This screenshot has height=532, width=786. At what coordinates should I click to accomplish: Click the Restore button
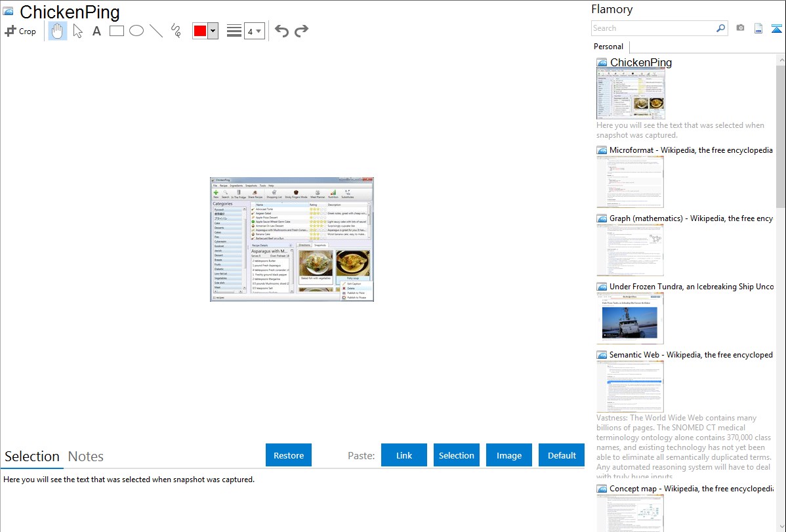[x=289, y=455]
